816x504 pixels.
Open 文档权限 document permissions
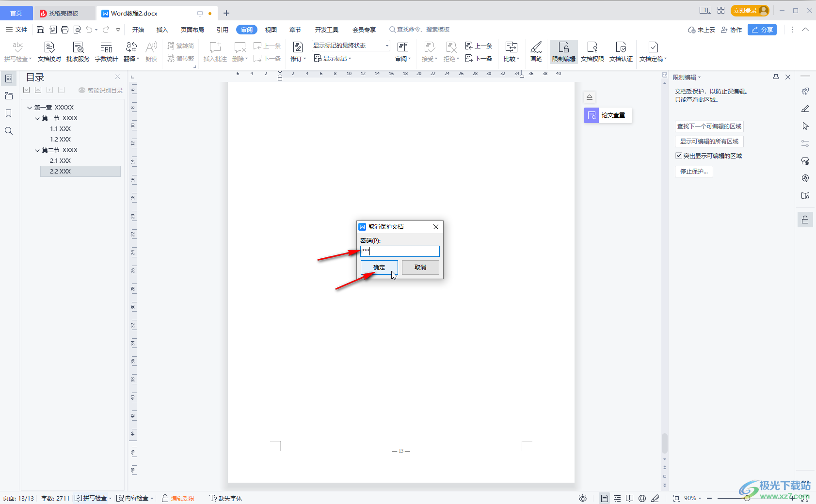coord(592,51)
